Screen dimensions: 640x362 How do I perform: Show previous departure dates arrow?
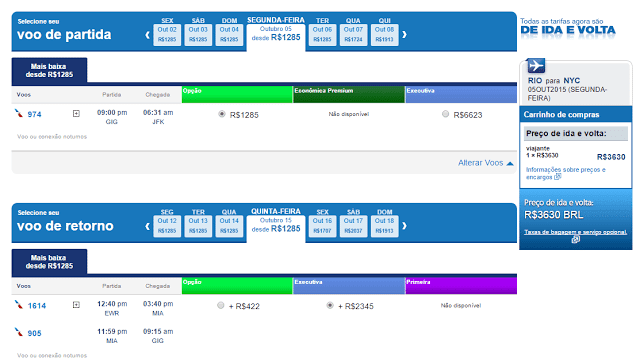tap(148, 35)
